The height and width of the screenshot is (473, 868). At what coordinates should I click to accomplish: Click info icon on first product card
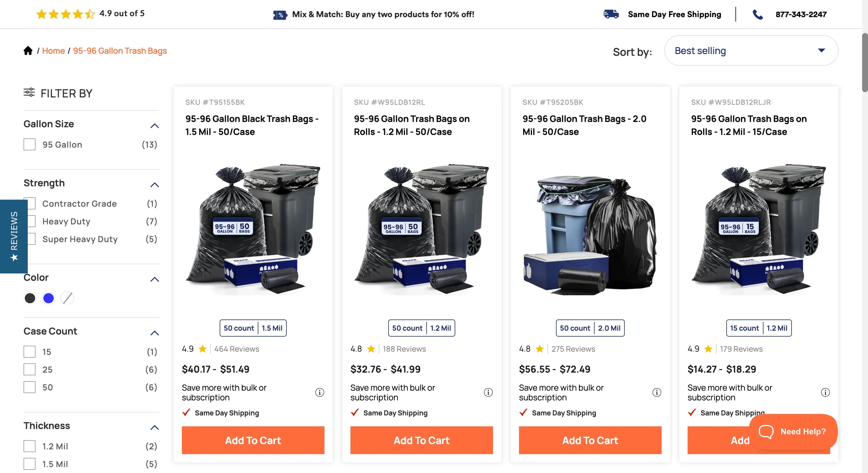pos(319,392)
